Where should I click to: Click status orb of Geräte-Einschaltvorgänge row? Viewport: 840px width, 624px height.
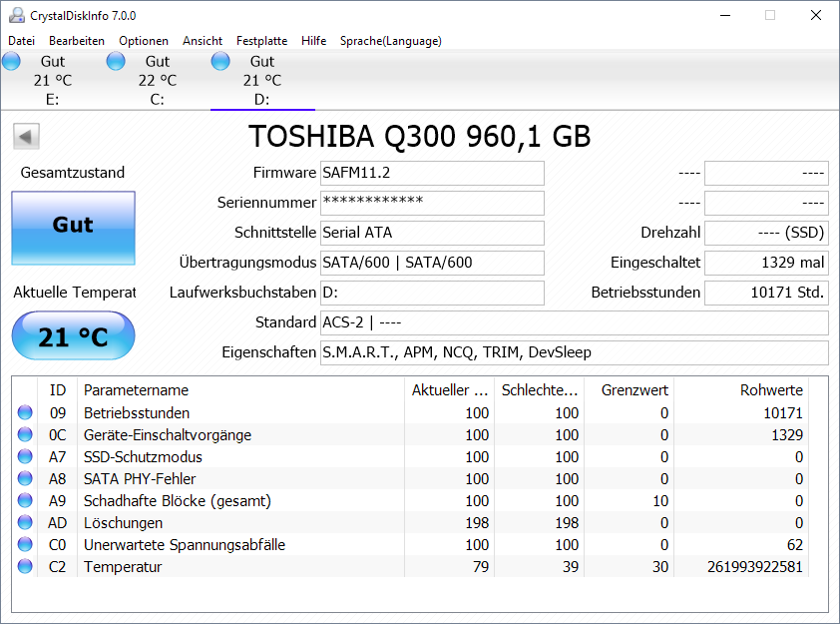click(x=25, y=434)
